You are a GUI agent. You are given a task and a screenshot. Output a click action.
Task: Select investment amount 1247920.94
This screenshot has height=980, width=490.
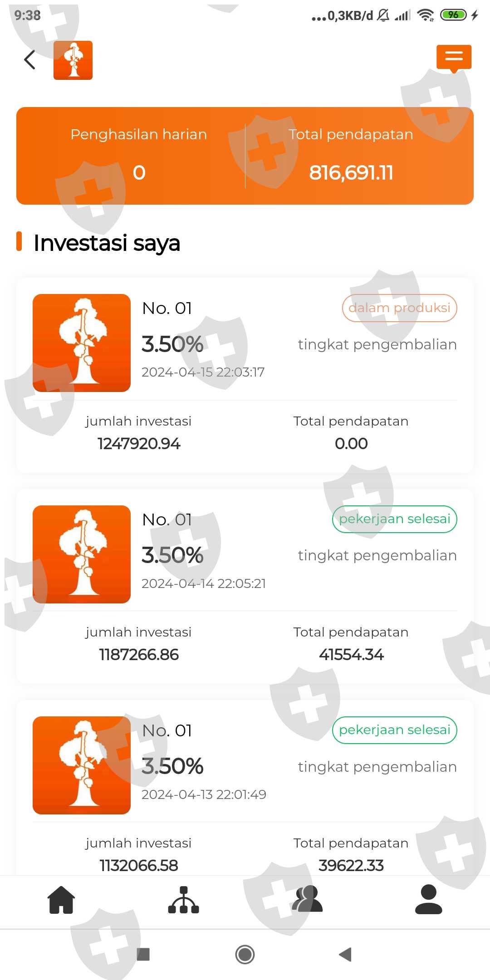(139, 444)
